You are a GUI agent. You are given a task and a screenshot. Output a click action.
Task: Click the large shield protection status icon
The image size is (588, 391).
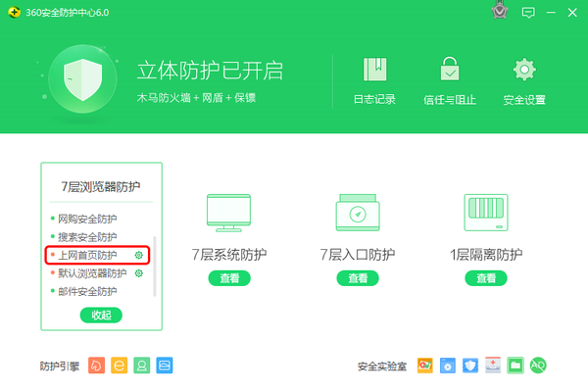pyautogui.click(x=83, y=79)
